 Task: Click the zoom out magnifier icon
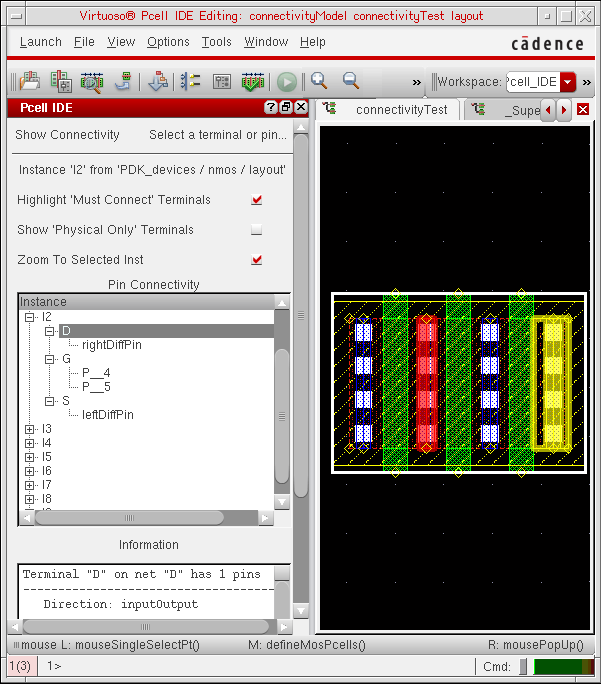(351, 81)
